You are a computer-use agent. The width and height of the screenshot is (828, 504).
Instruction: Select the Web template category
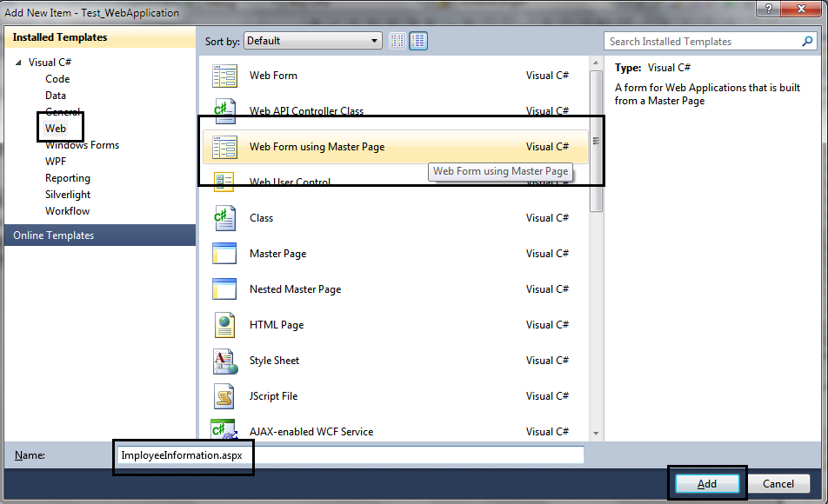click(x=56, y=128)
